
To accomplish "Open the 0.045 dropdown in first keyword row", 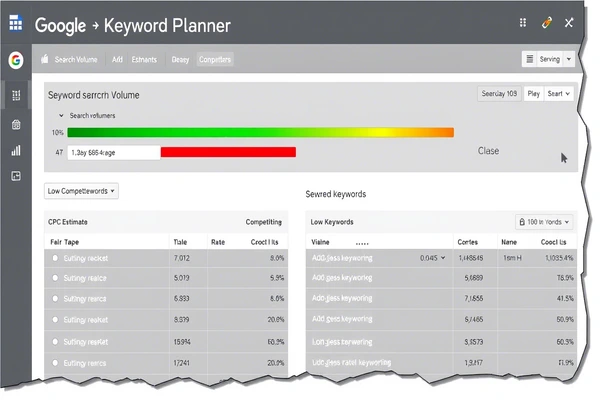I will pyautogui.click(x=432, y=258).
